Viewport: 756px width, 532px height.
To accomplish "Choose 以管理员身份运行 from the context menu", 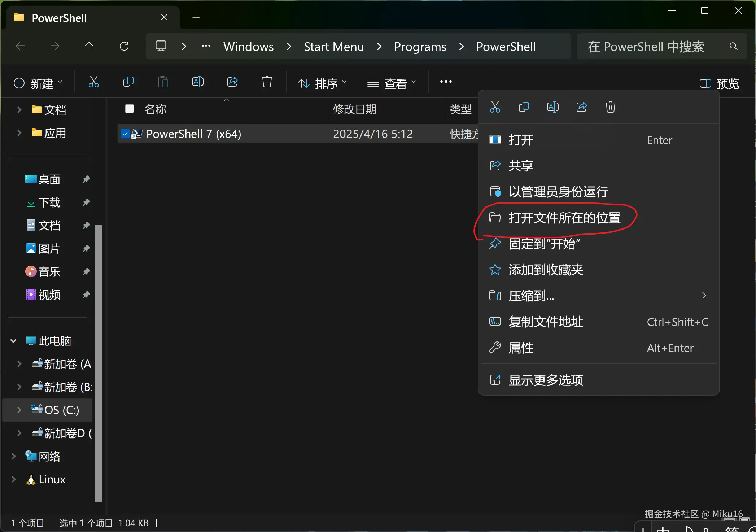I will point(558,192).
